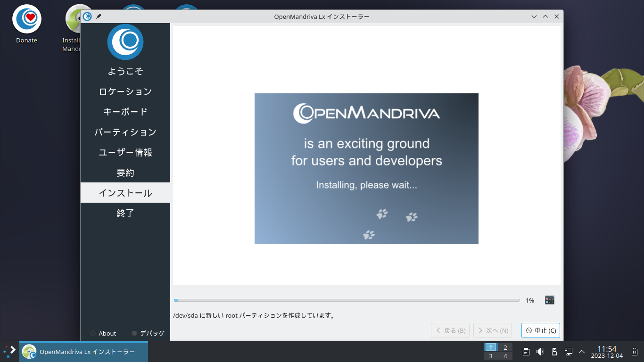Click the 次へ (N) next button
644x362 pixels.
[x=493, y=330]
